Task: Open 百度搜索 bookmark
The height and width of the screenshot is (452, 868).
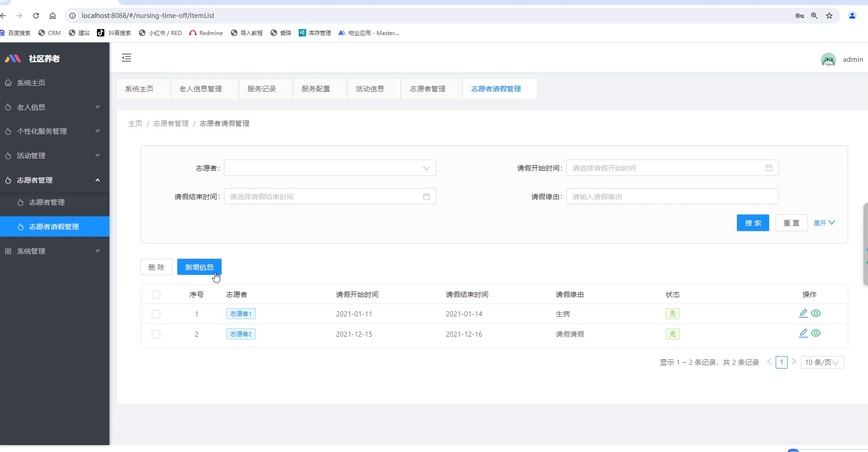Action: [x=15, y=33]
